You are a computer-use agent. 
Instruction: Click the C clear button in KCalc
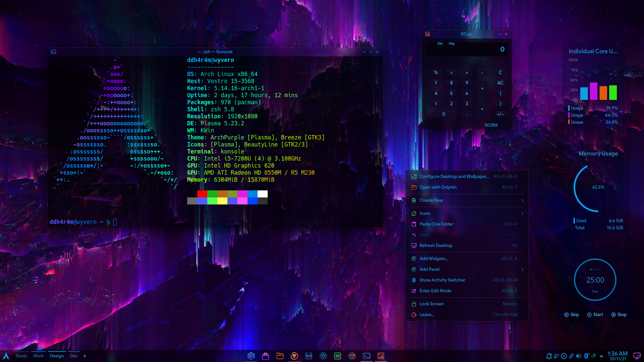(x=500, y=72)
